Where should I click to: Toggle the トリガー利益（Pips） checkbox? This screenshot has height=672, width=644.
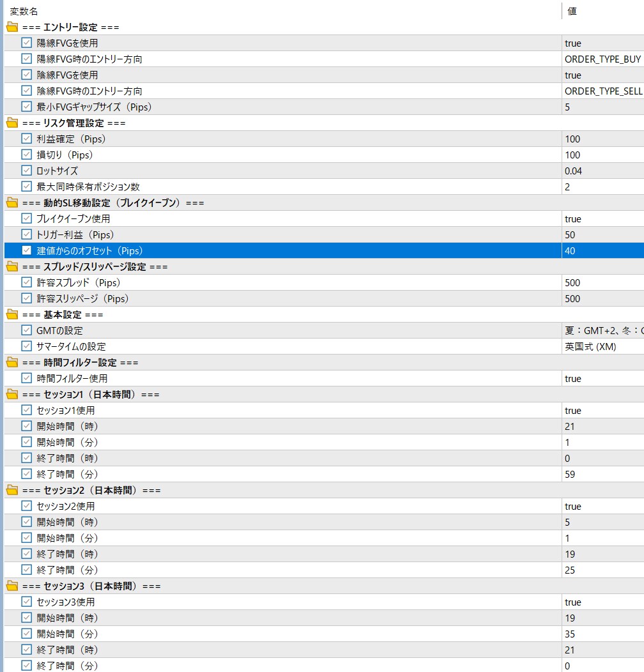coord(27,234)
